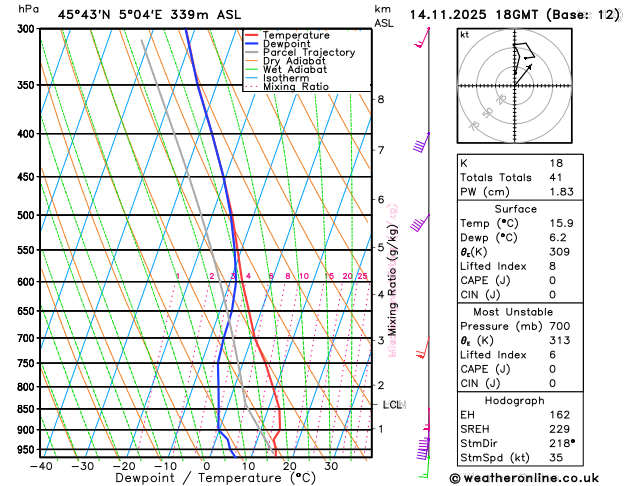Click the weatheronline.co.uk copyright text

point(524,478)
